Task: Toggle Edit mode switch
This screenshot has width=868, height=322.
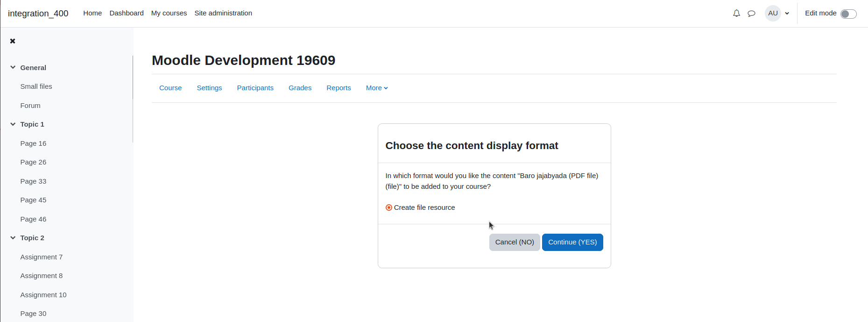Action: coord(848,14)
